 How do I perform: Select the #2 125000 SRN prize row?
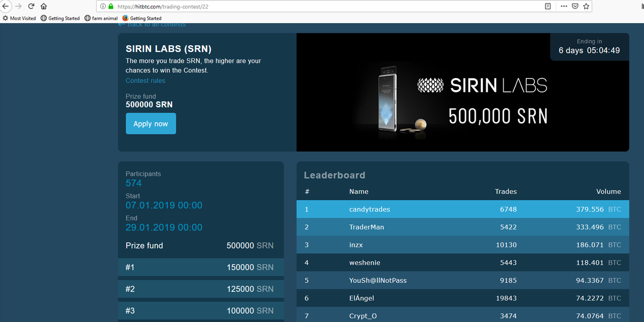point(201,289)
